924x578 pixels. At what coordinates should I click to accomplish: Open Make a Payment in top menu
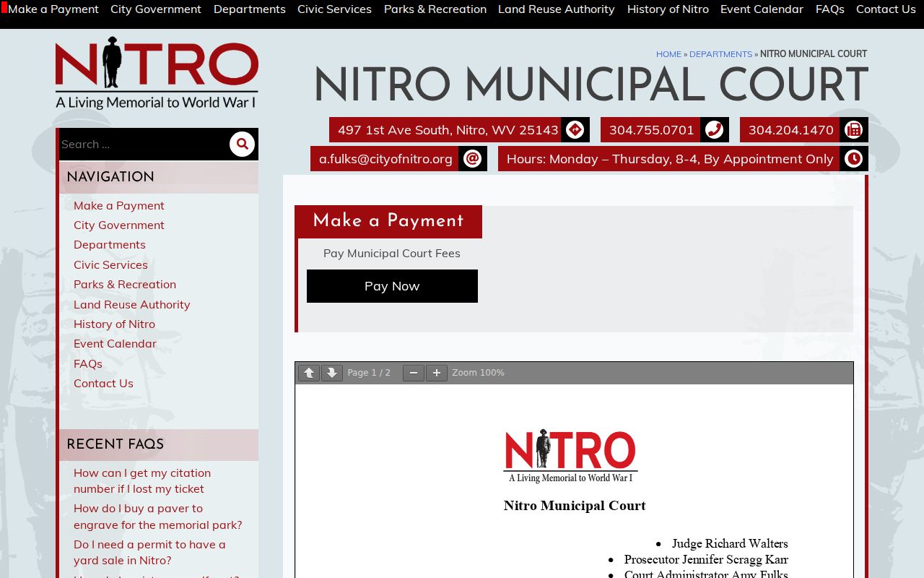click(53, 9)
